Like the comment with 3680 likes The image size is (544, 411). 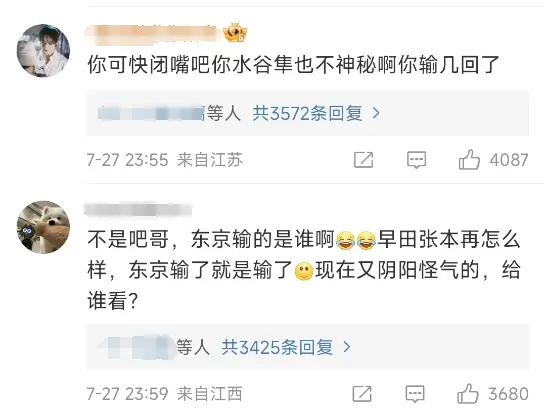tap(468, 394)
